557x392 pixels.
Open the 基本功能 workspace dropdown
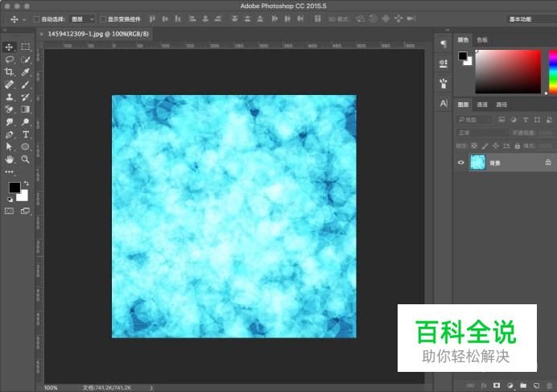coord(529,19)
